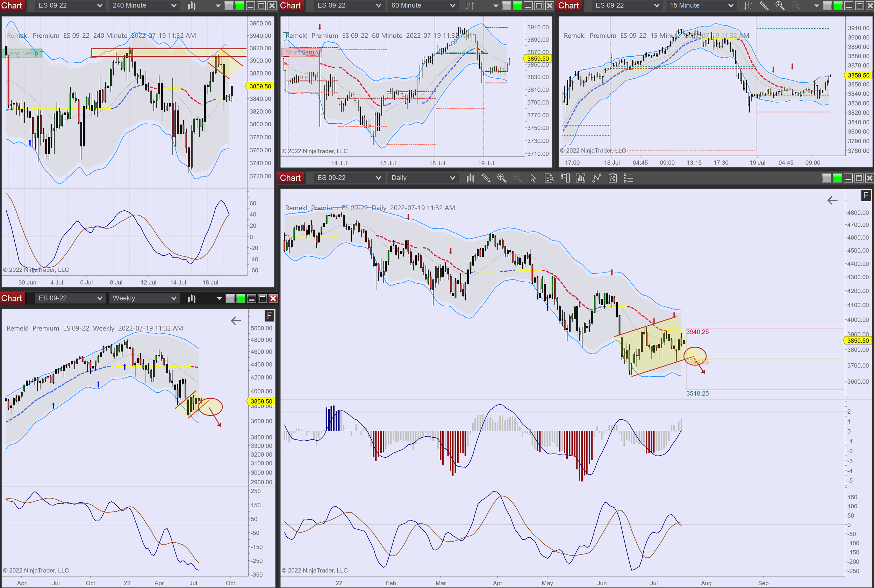874x588 pixels.
Task: Open Properties list icon in Daily toolbar
Action: (629, 178)
